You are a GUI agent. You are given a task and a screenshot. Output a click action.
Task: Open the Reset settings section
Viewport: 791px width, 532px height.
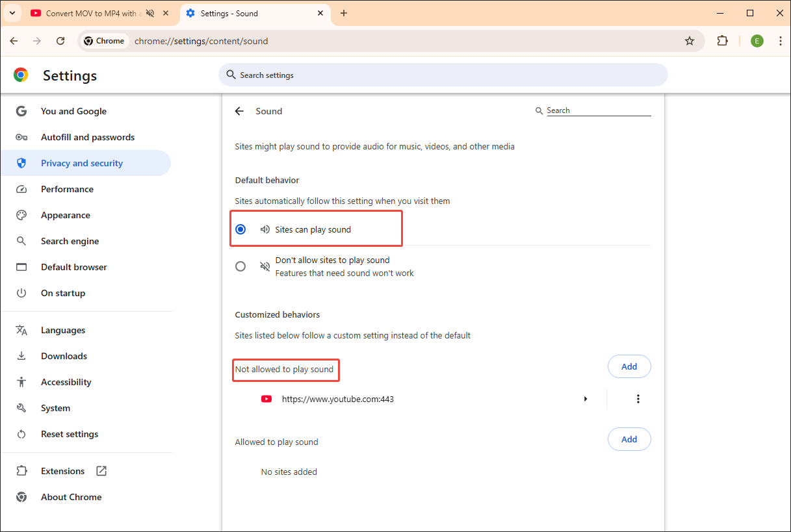click(x=70, y=434)
